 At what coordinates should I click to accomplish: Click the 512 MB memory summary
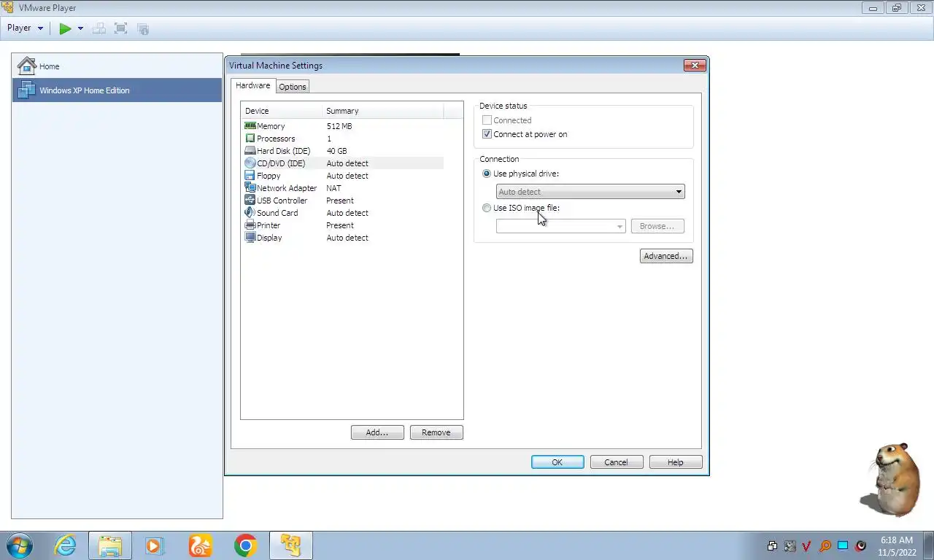coord(339,126)
